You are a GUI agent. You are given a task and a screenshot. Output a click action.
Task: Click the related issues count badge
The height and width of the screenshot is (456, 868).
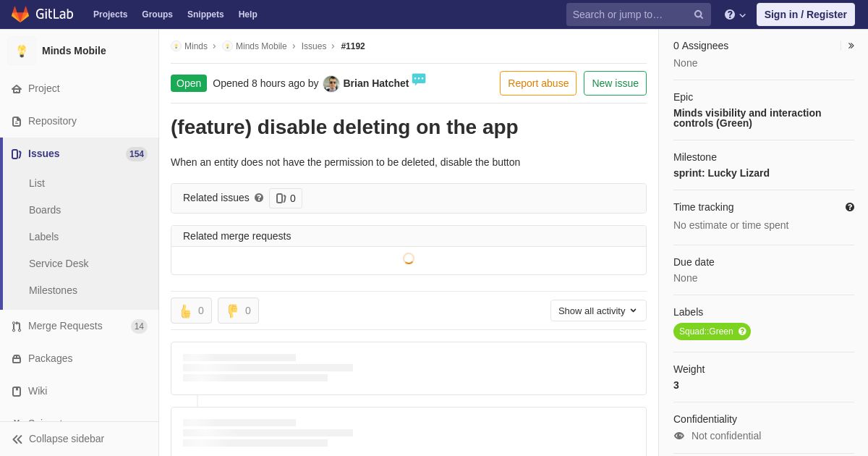click(286, 198)
